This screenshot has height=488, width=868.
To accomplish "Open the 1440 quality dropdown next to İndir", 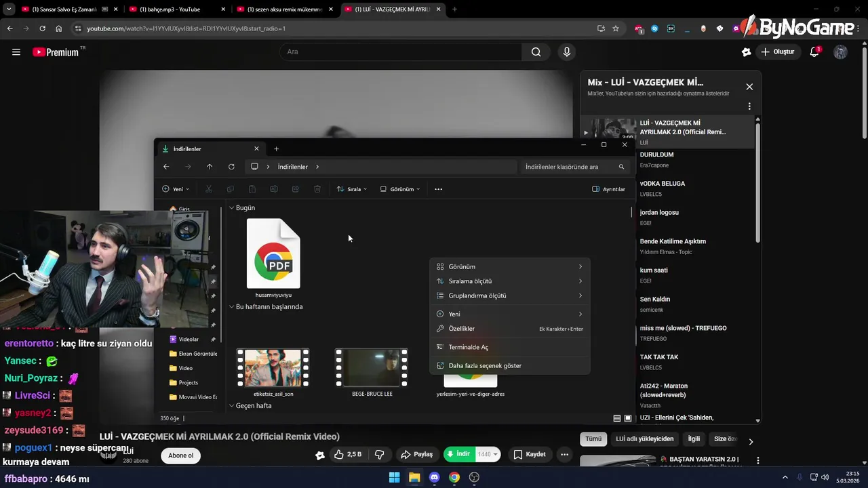I will 488,455.
